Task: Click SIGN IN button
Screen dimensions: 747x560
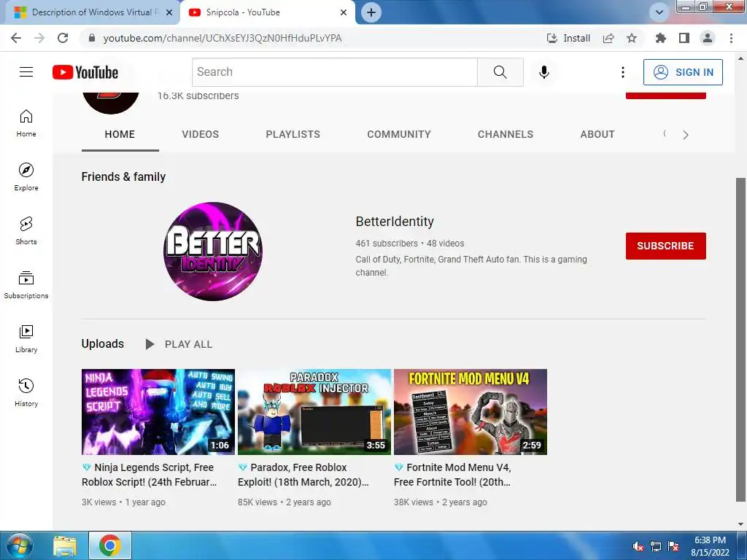Action: pos(683,72)
